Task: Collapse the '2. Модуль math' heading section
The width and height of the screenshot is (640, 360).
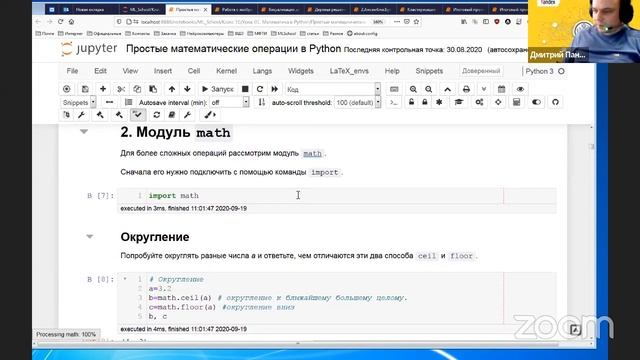Action: (x=84, y=132)
